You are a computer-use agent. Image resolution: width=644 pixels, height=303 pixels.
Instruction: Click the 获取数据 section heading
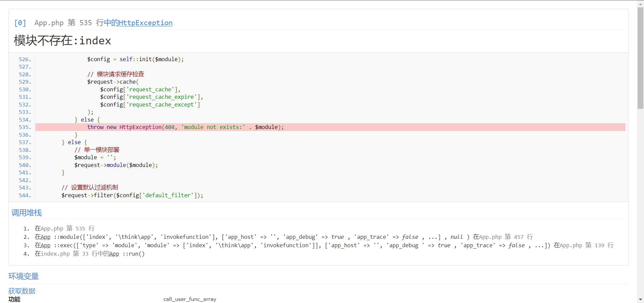(22, 291)
